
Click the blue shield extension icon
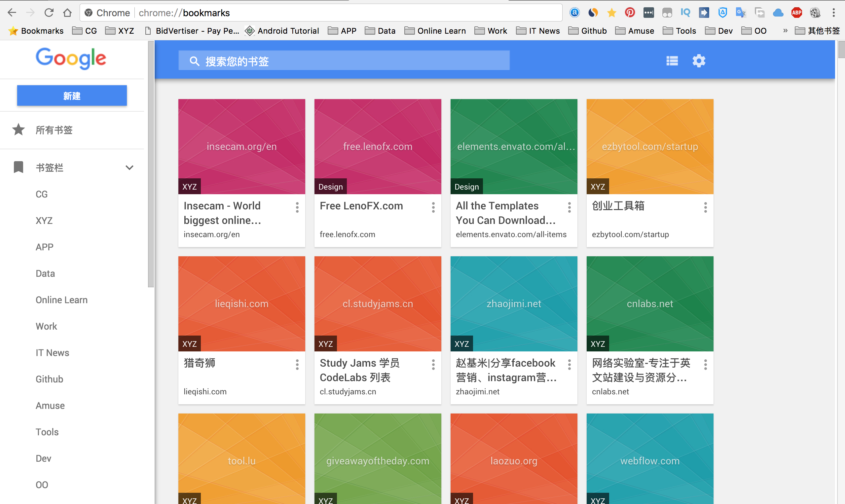[722, 13]
